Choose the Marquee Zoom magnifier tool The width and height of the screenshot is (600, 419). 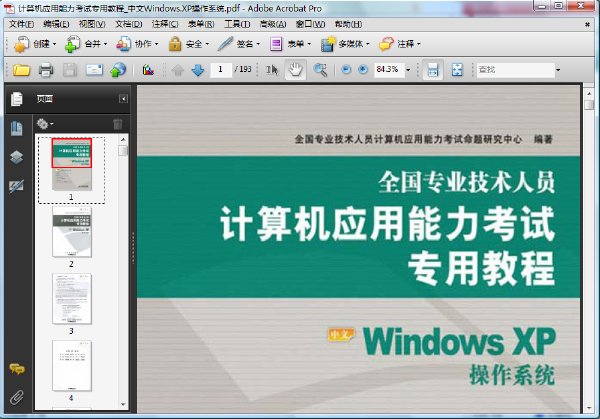click(x=320, y=70)
